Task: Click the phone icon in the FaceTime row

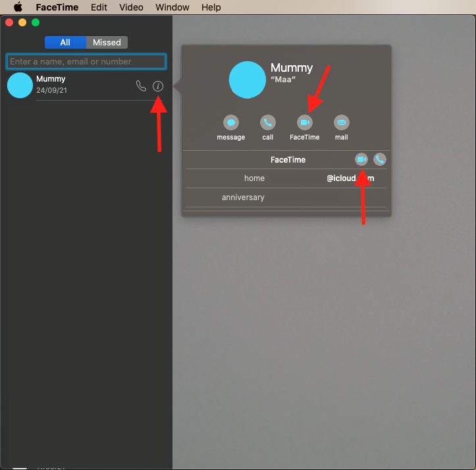Action: click(380, 159)
